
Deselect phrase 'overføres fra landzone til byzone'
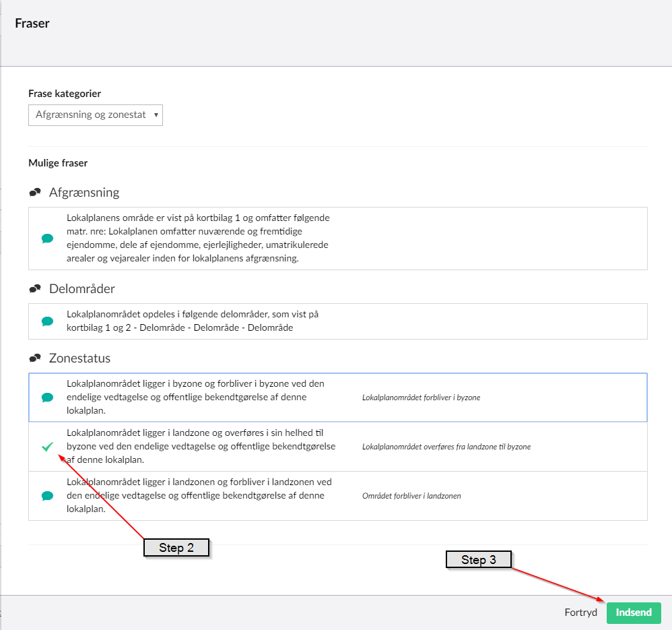pyautogui.click(x=446, y=447)
